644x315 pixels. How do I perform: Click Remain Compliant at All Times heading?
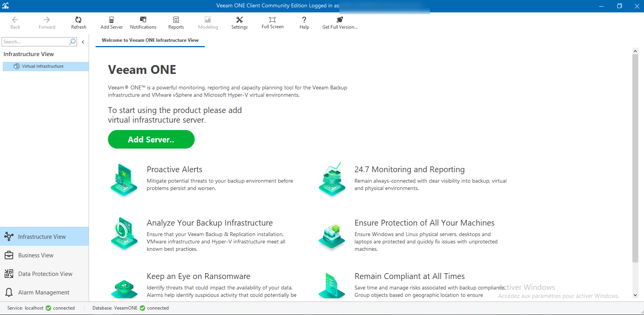[409, 276]
